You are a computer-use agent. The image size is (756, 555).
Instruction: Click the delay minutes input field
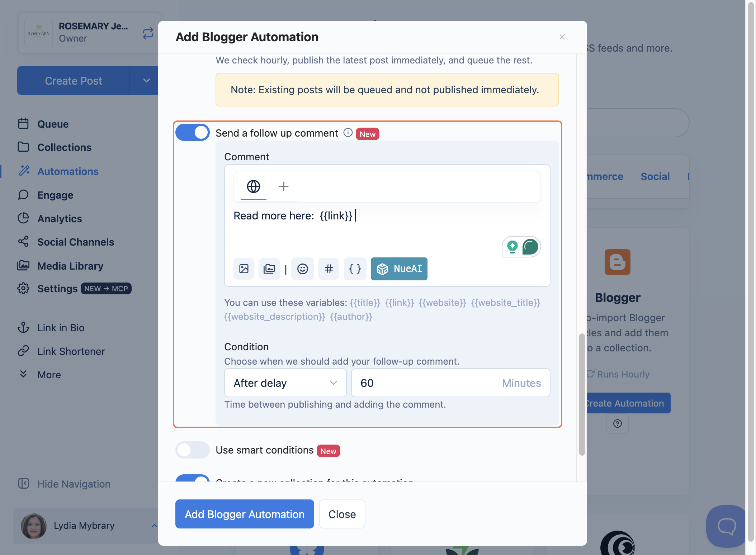click(x=451, y=383)
